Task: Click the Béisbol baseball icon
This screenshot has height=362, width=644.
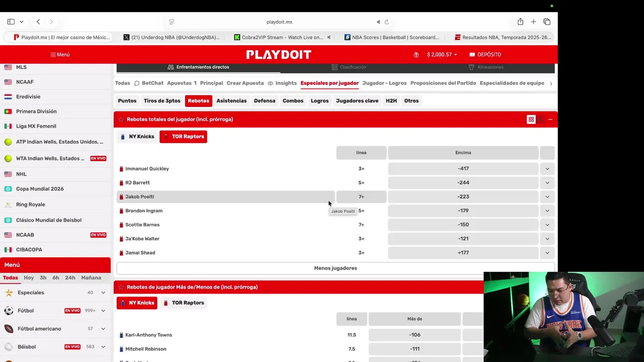Action: click(9, 347)
